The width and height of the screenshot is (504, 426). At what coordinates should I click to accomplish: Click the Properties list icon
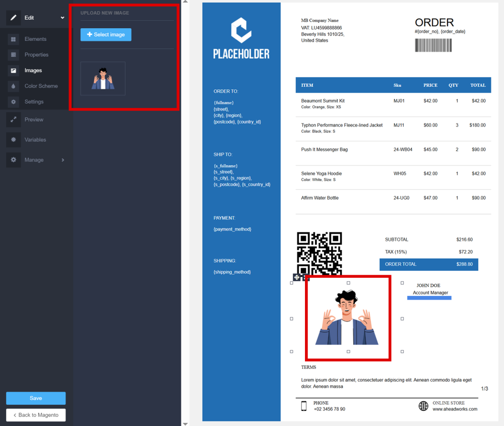(x=13, y=54)
